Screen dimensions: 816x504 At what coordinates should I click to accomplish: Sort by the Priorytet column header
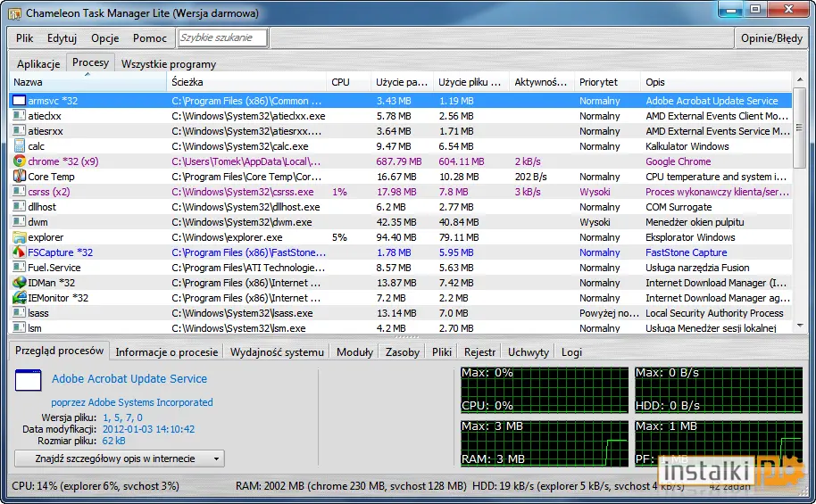(607, 82)
